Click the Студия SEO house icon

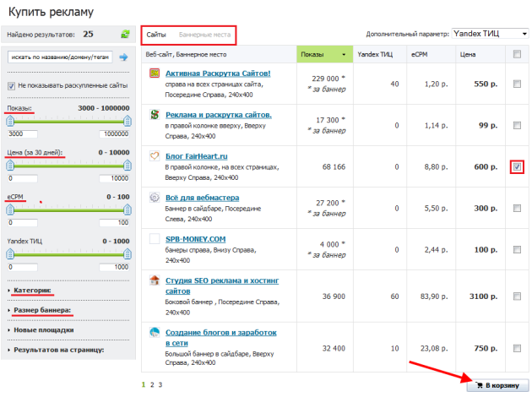tap(155, 280)
